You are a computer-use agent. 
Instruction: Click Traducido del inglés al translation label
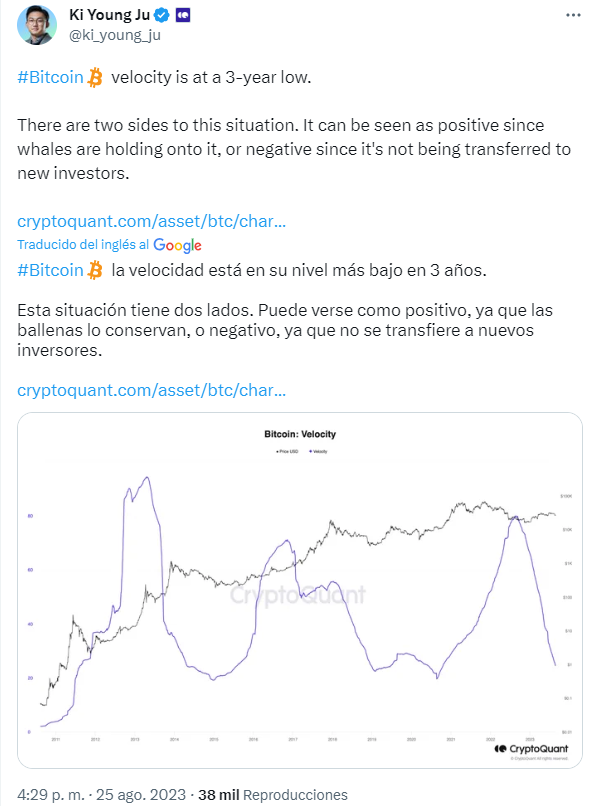click(83, 244)
